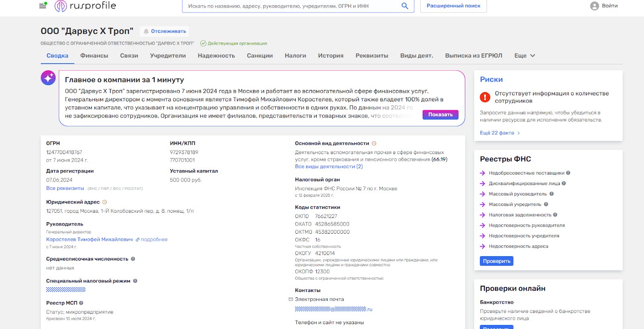Click help icon near Массовый учредитель

coord(546,204)
